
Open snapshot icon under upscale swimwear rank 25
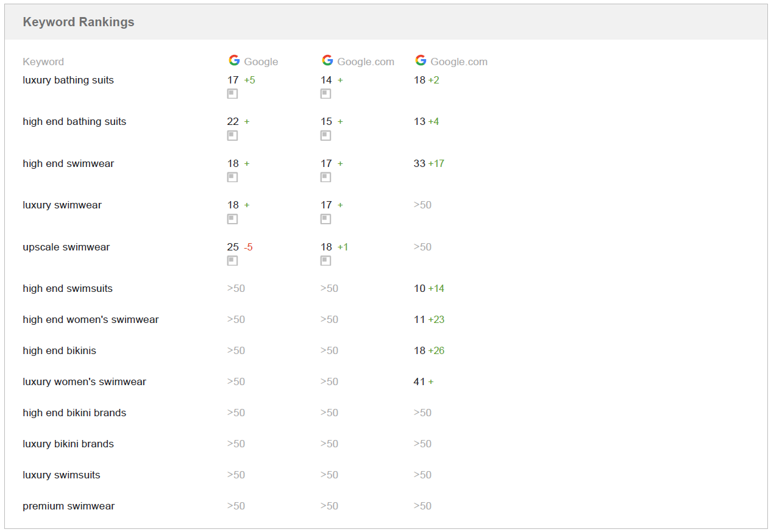pyautogui.click(x=232, y=261)
